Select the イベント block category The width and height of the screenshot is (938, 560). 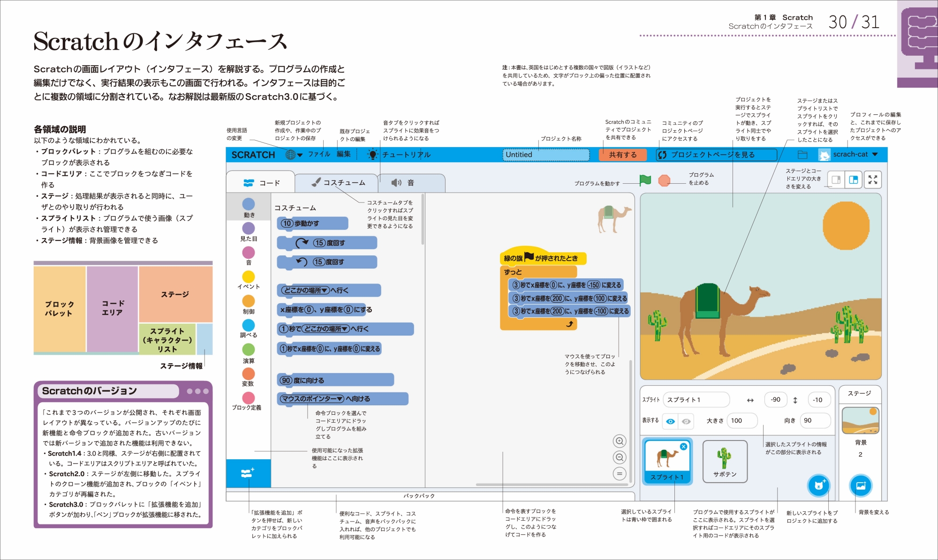click(249, 280)
